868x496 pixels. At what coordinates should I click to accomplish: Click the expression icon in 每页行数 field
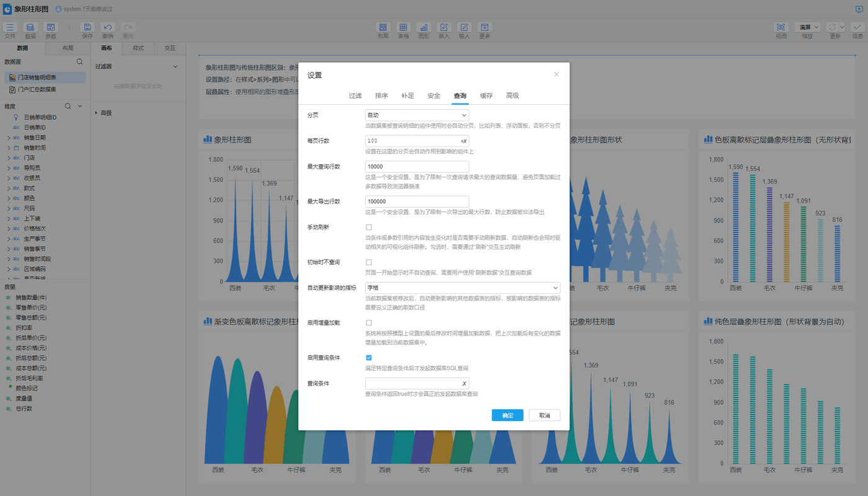tap(464, 141)
